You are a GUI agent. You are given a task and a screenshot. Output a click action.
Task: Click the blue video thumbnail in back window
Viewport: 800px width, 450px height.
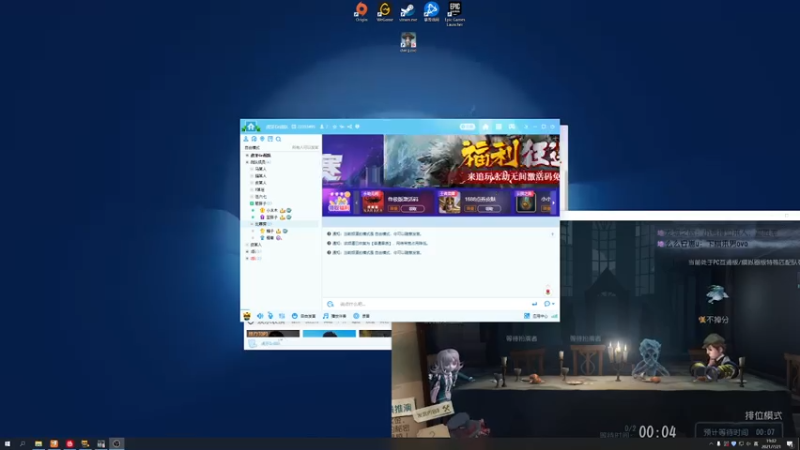329,334
